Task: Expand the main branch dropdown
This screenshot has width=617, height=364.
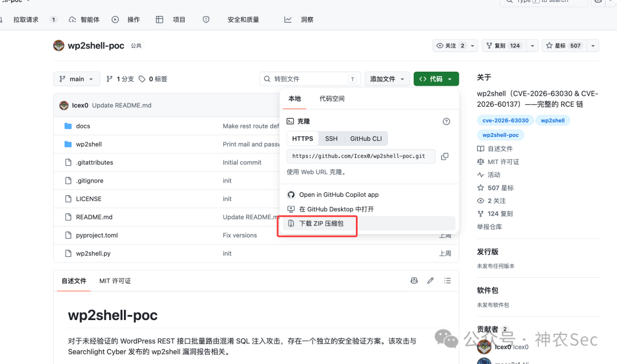Action: pos(77,79)
